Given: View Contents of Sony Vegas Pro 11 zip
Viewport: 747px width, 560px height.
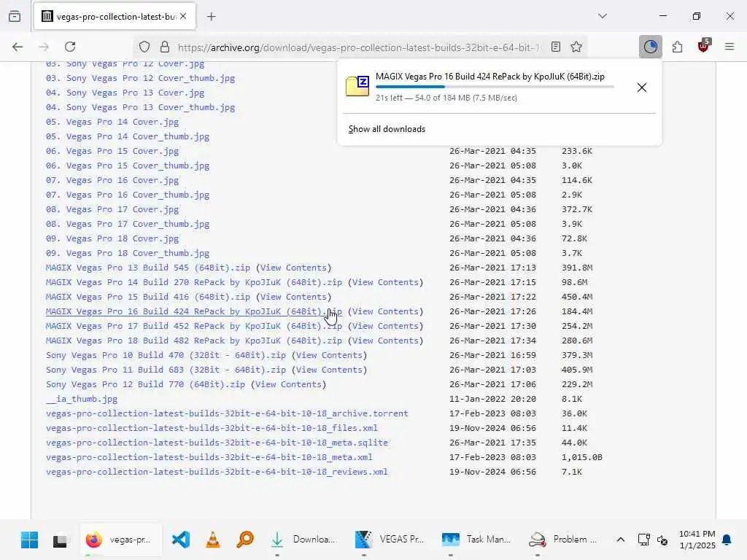Looking at the screenshot, I should point(329,370).
